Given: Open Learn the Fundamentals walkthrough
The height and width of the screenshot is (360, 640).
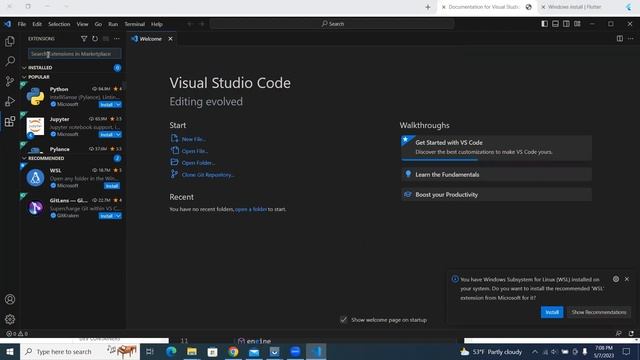Looking at the screenshot, I should coord(496,174).
